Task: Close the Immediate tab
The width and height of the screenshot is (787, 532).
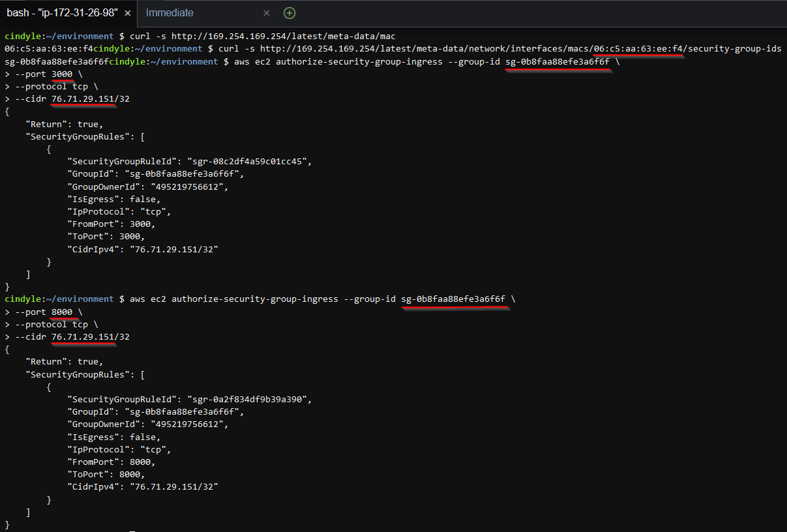Action: coord(267,13)
